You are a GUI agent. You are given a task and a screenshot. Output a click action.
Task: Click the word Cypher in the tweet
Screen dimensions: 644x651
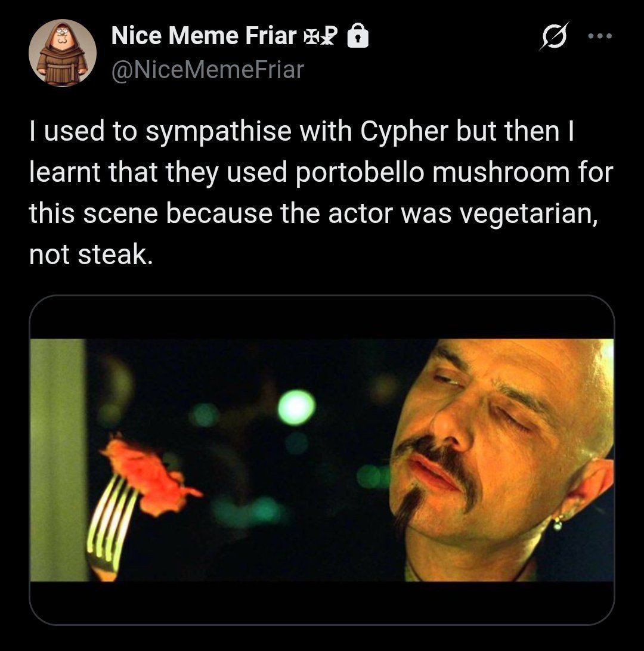point(404,131)
